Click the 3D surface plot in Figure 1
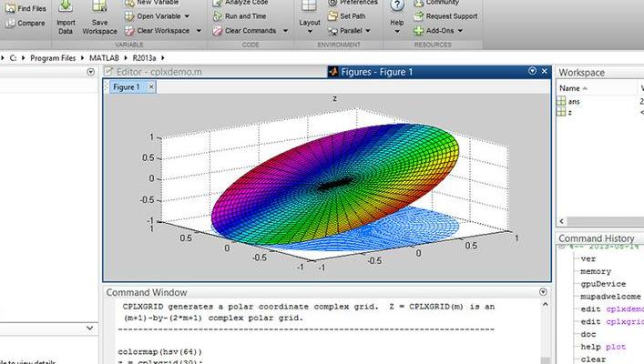 [334, 186]
